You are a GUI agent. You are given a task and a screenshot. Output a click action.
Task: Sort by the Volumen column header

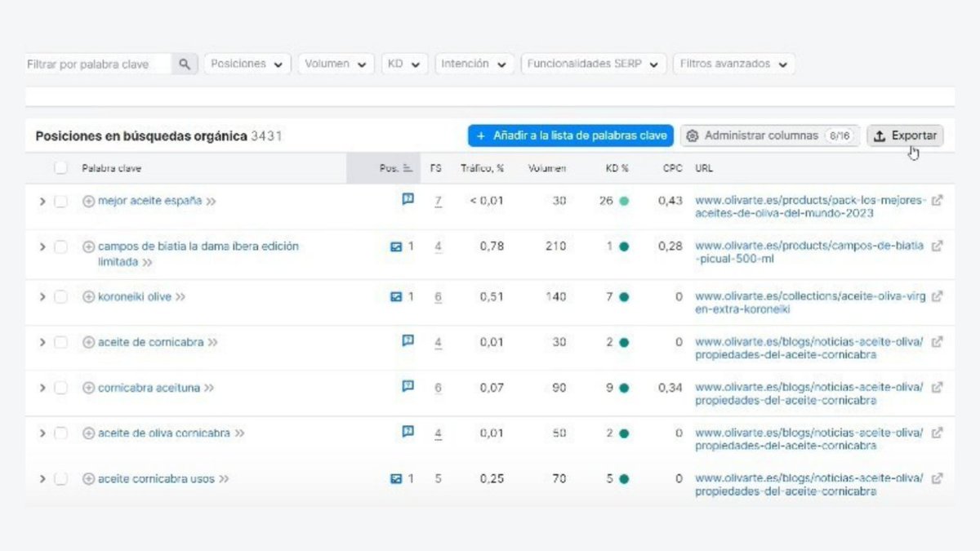click(x=547, y=168)
